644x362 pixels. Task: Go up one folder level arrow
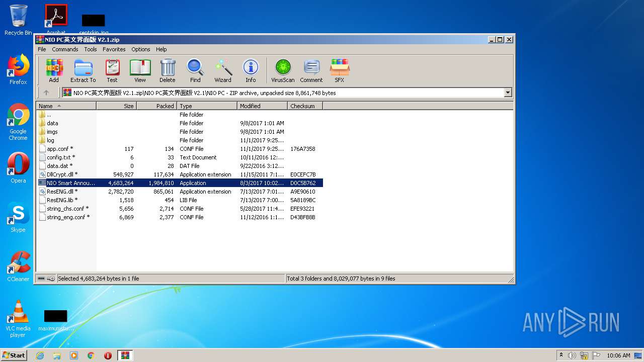click(46, 93)
